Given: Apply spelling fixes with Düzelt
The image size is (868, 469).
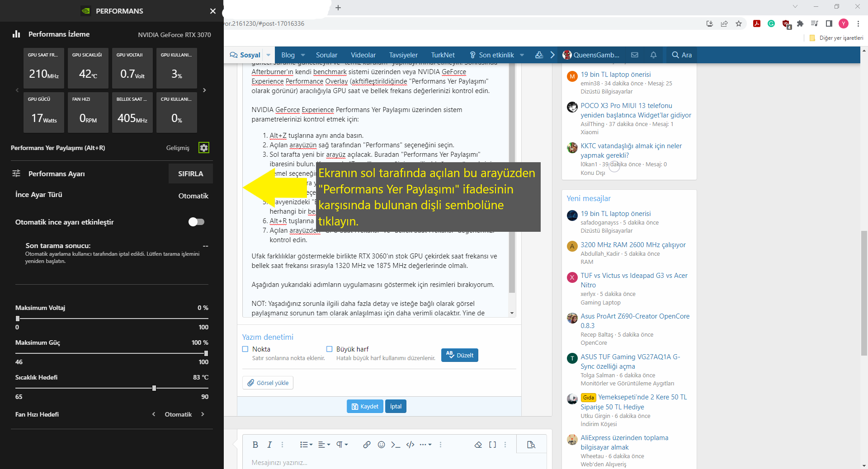Looking at the screenshot, I should click(x=460, y=355).
